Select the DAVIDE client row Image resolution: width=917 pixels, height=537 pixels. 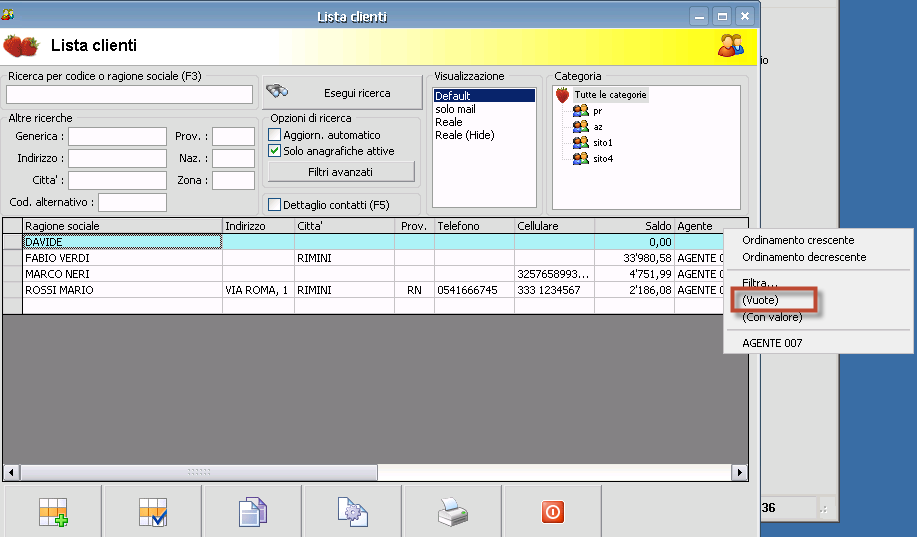pyautogui.click(x=122, y=242)
